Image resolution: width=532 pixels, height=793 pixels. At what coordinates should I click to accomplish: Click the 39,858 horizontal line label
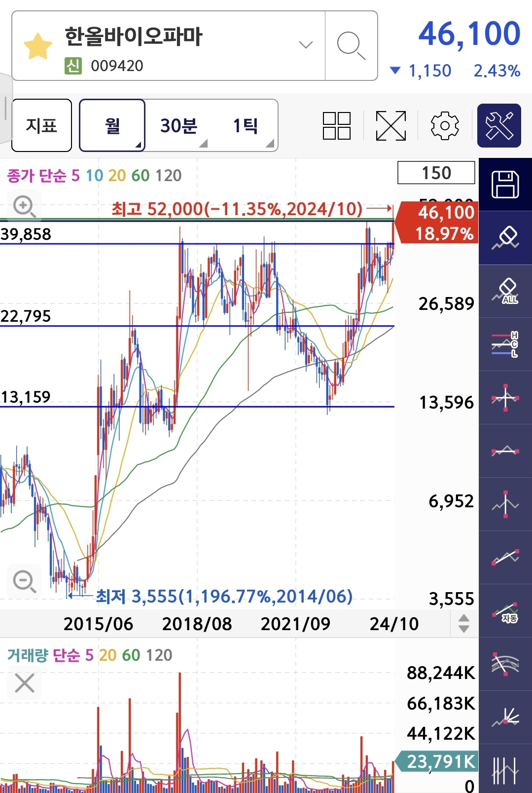pyautogui.click(x=26, y=234)
